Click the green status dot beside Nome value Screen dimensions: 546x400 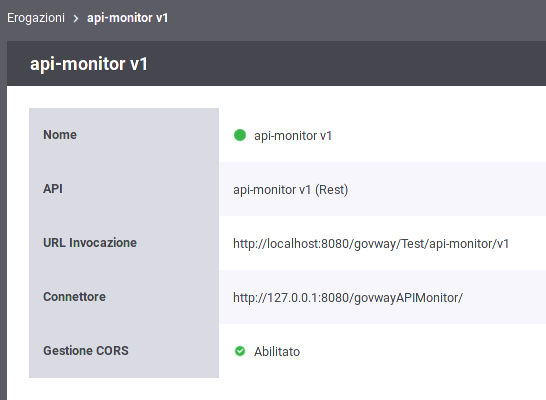[x=240, y=135]
